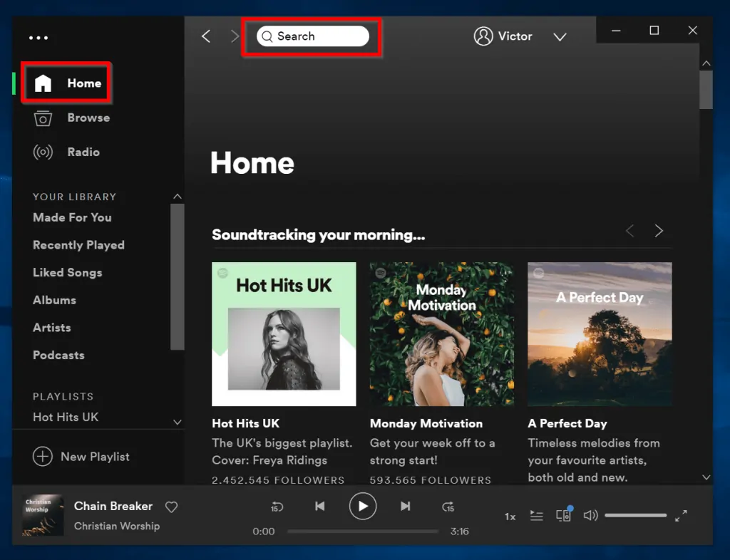
Task: Expand the Playlists section chevron
Action: tap(177, 422)
